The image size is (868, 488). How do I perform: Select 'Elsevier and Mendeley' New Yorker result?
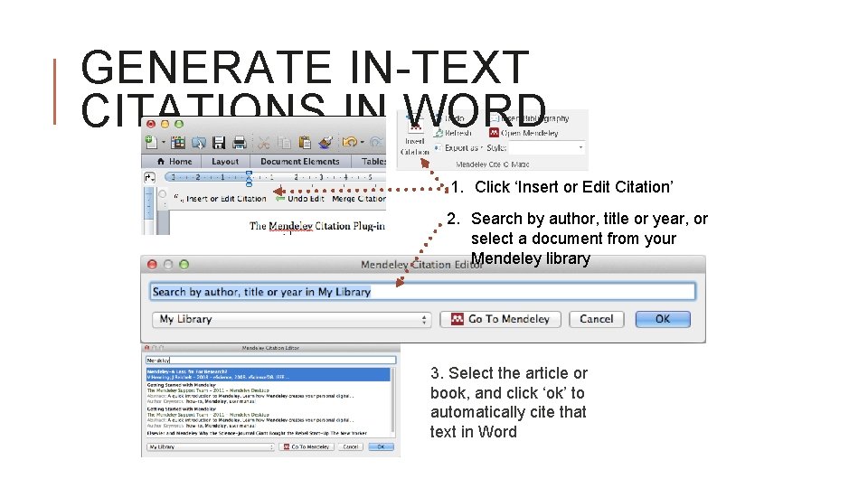pos(269,433)
